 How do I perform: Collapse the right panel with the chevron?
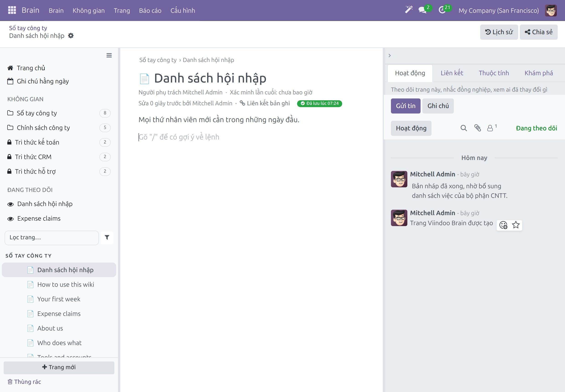point(390,56)
